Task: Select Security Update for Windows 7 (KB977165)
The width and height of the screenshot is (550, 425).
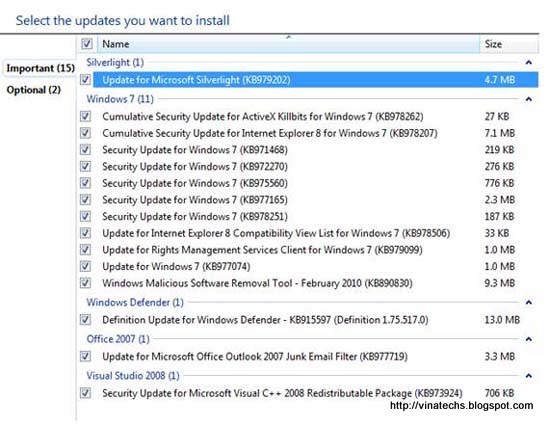Action: pos(195,200)
